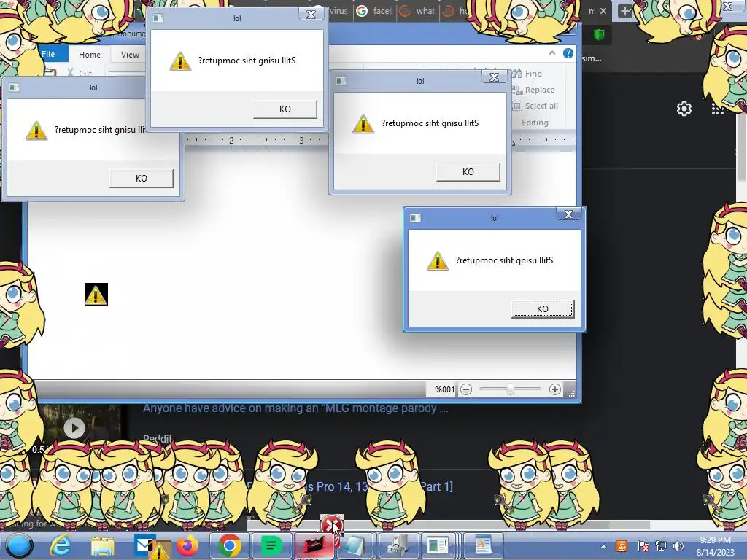Open volume speaker tray icon
Viewport: 747px width, 560px height.
click(678, 546)
